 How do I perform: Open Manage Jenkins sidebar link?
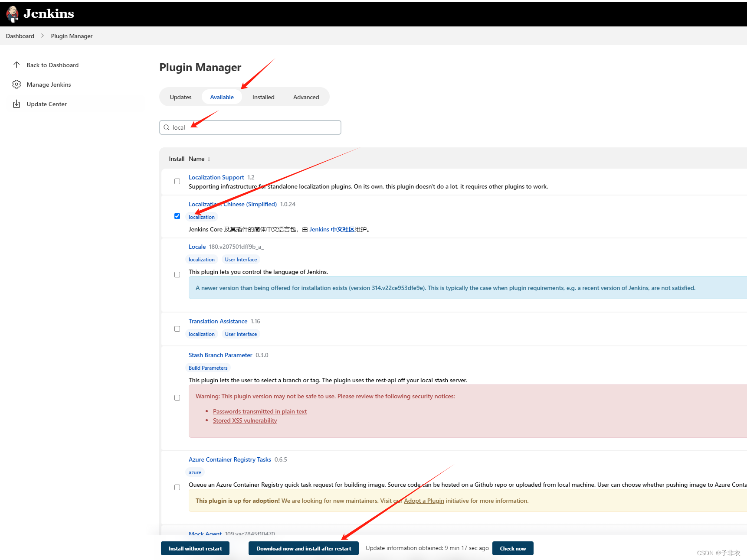coord(49,85)
